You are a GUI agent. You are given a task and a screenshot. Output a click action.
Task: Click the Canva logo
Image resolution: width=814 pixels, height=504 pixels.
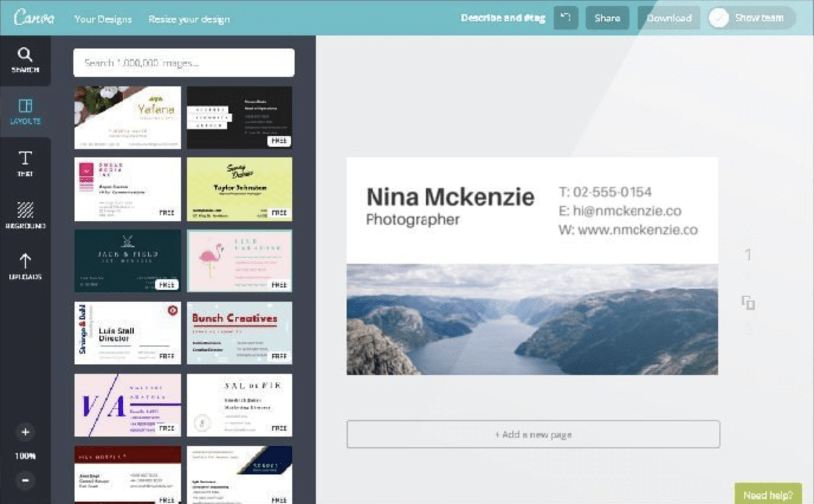(x=34, y=17)
